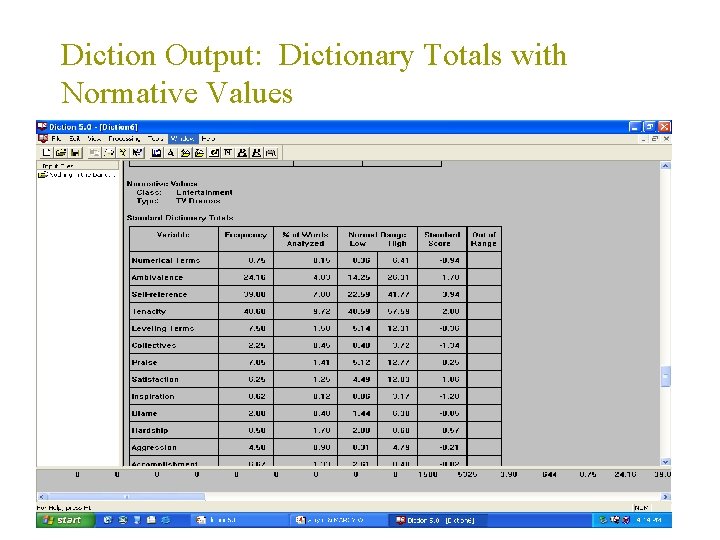Open the Processing menu

pyautogui.click(x=124, y=138)
